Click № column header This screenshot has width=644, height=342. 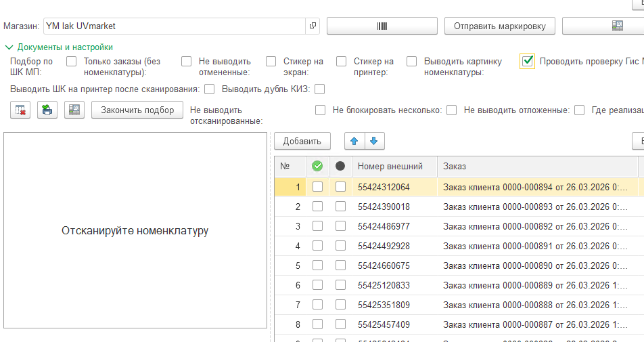click(290, 166)
